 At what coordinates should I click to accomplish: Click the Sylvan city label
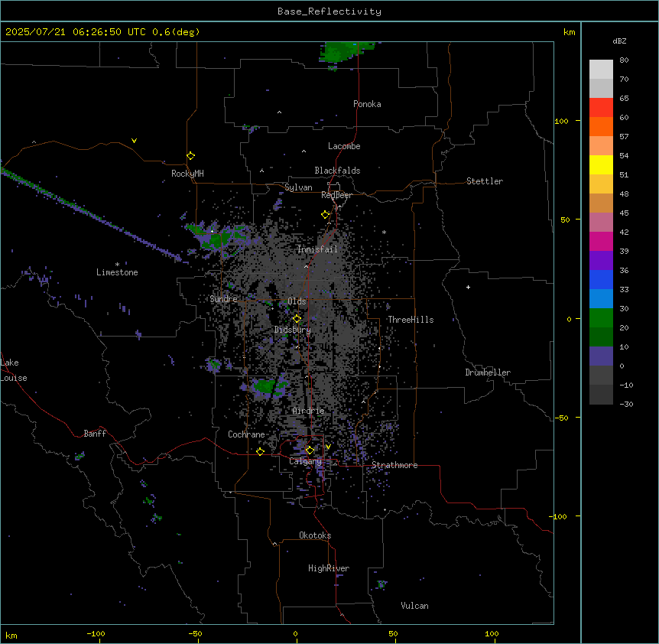(x=298, y=187)
